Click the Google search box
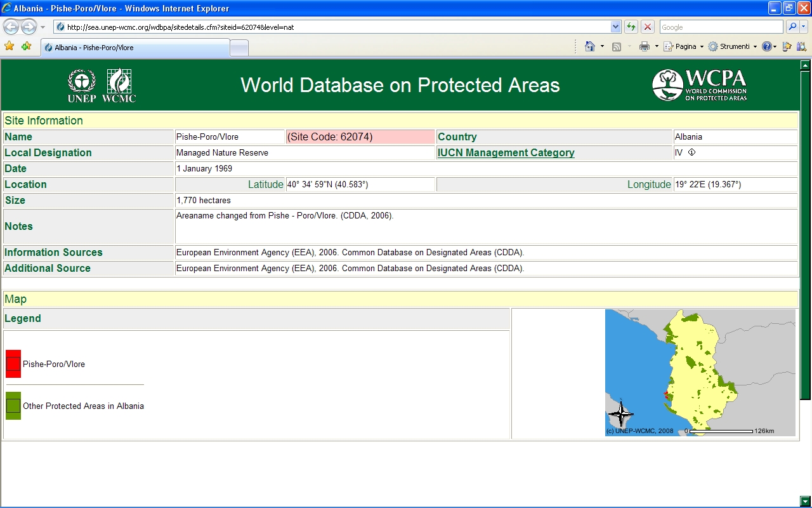 point(721,27)
